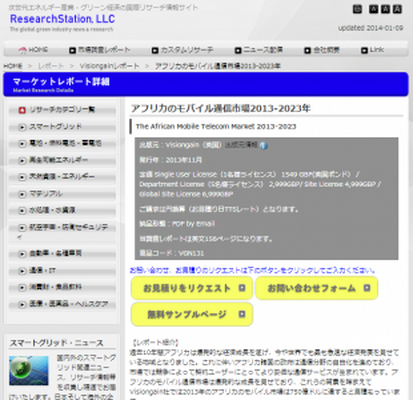Screen dimensions: 413x400
Task: Open the 自動車・各種車両 category
Action: pos(62,253)
